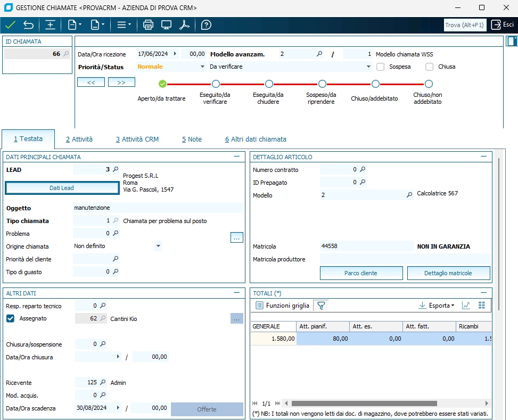Open Chiusura/sospensione lookup magnifier

(x=103, y=344)
